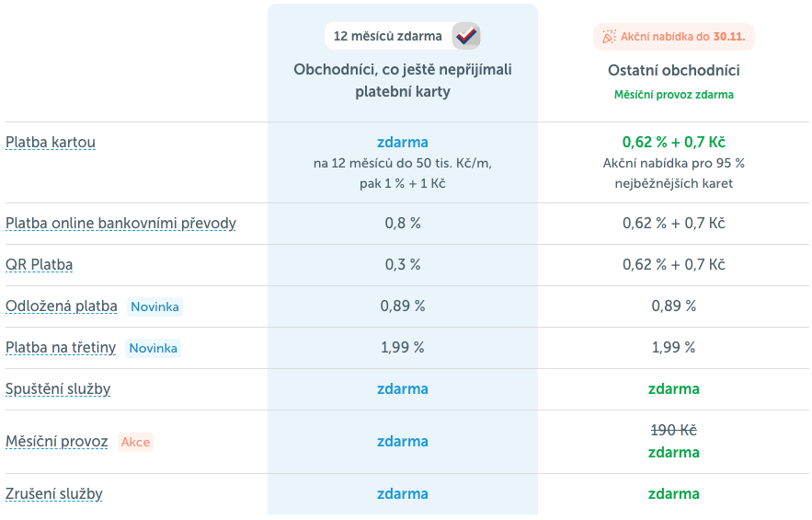
Task: Click the Platba na třetiny link
Action: click(61, 348)
